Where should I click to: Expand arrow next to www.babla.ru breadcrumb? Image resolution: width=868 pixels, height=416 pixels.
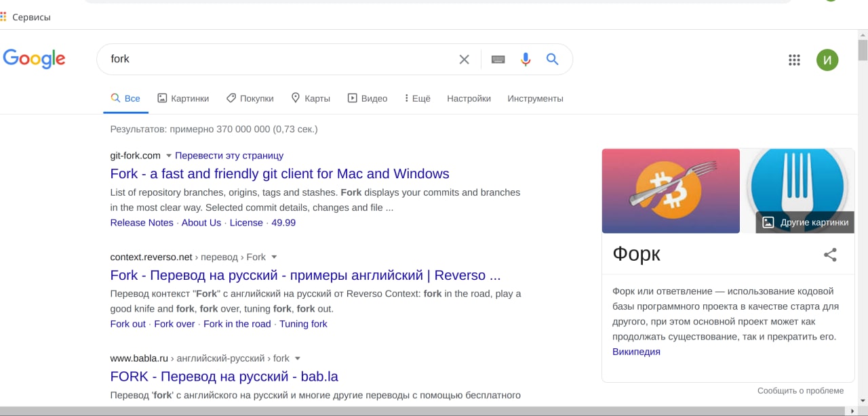tap(297, 358)
